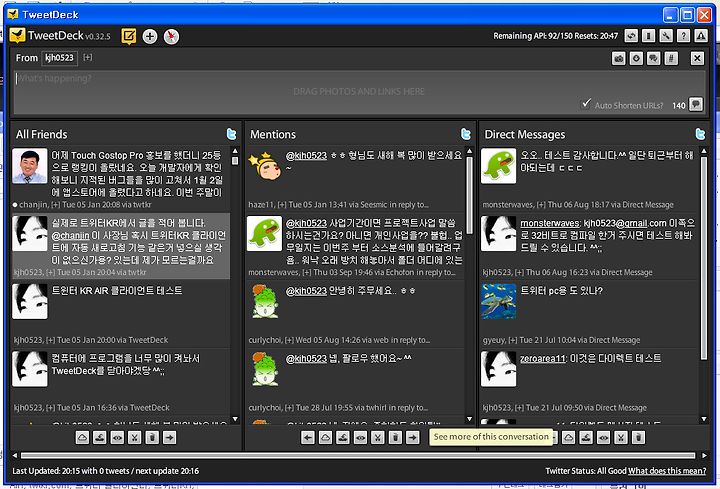Click the trash icon under Direct Messages column
This screenshot has width=720, height=489.
(x=638, y=438)
